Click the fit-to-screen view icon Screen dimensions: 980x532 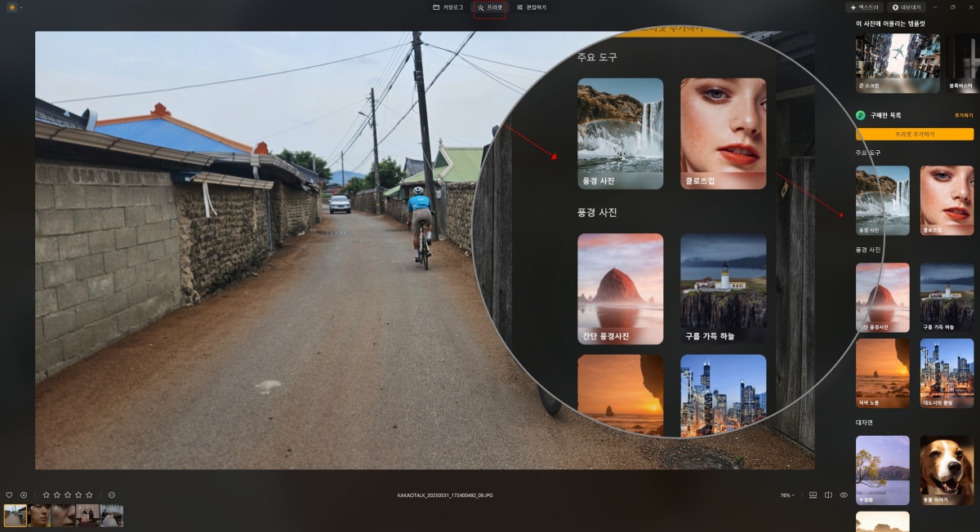[813, 495]
